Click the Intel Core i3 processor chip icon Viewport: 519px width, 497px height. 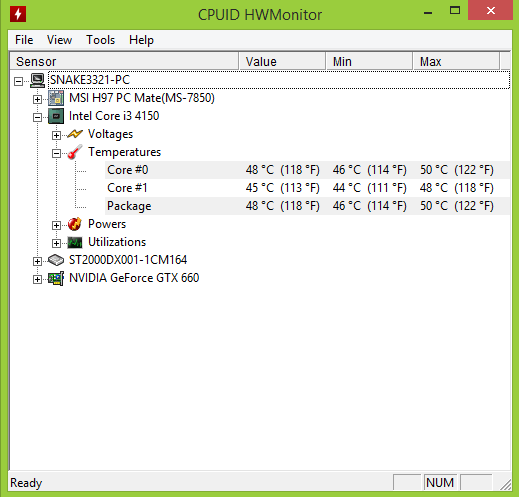coord(56,116)
